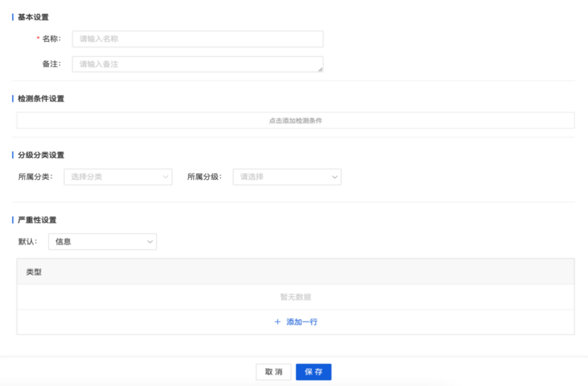
Task: Select the 分级分类设置 section heading
Action: click(x=41, y=155)
